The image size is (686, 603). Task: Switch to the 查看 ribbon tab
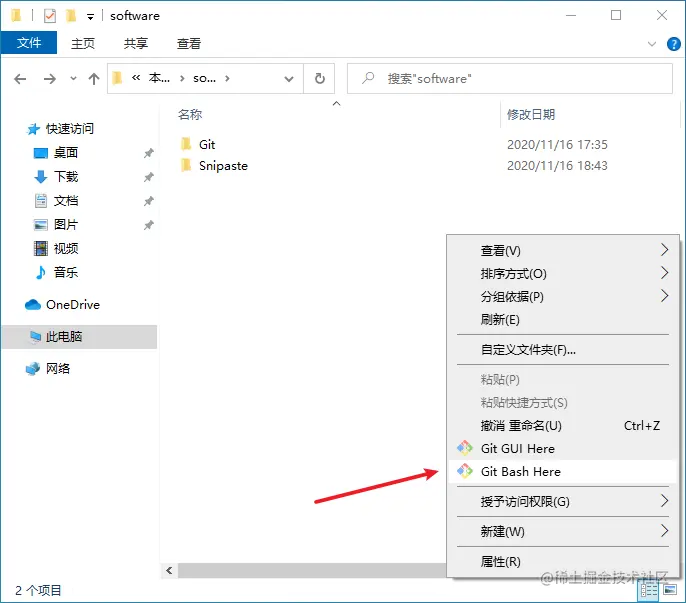point(189,43)
